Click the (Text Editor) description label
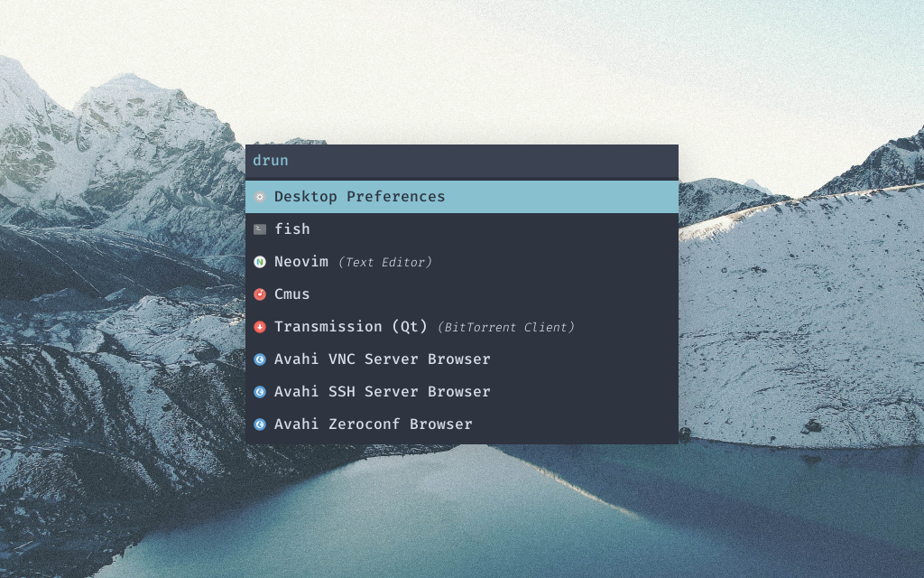The height and width of the screenshot is (578, 924). click(x=385, y=263)
